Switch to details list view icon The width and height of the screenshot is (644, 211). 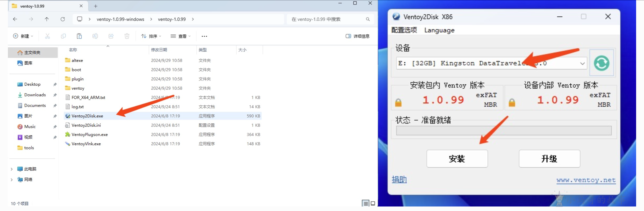pos(366,203)
